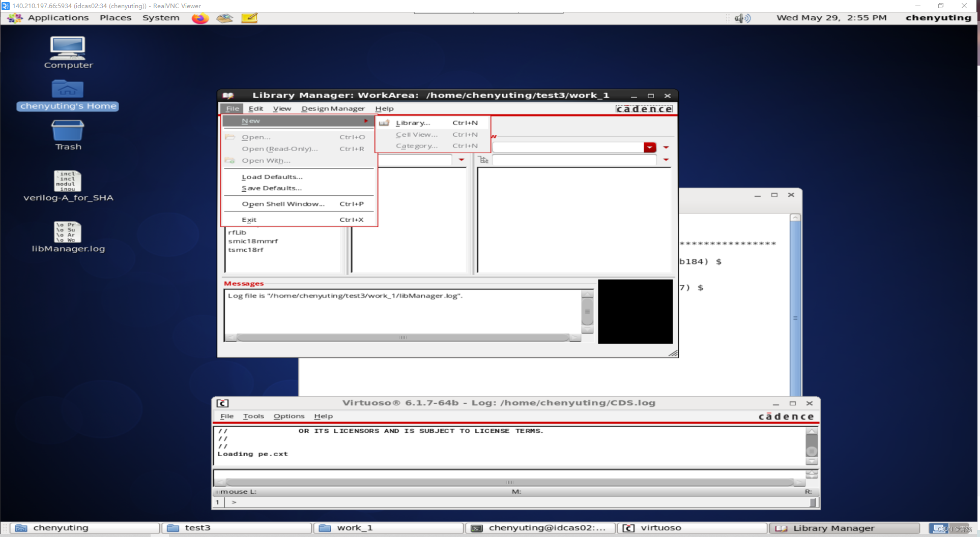
Task: Click the input field beside the hierarchy icon
Action: point(574,160)
